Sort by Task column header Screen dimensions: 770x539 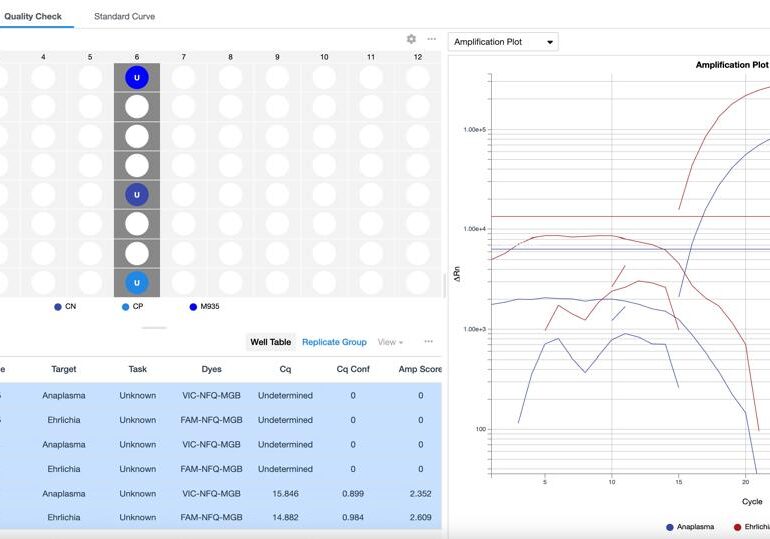point(138,369)
